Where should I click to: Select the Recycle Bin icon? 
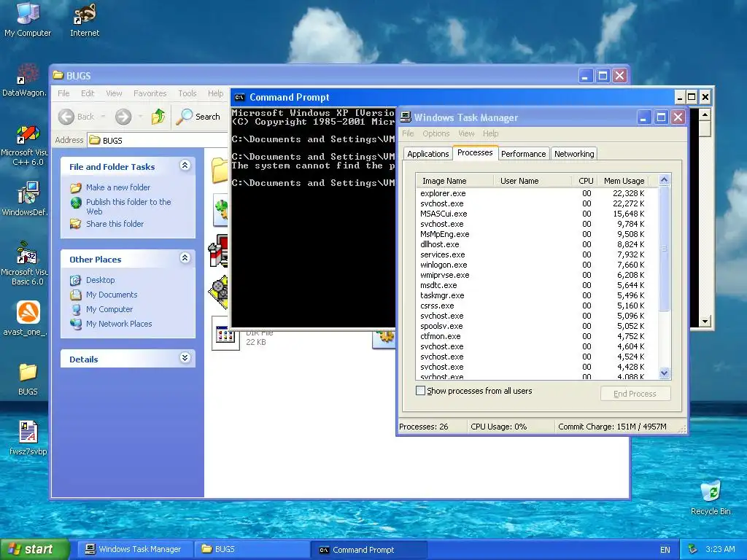point(711,497)
